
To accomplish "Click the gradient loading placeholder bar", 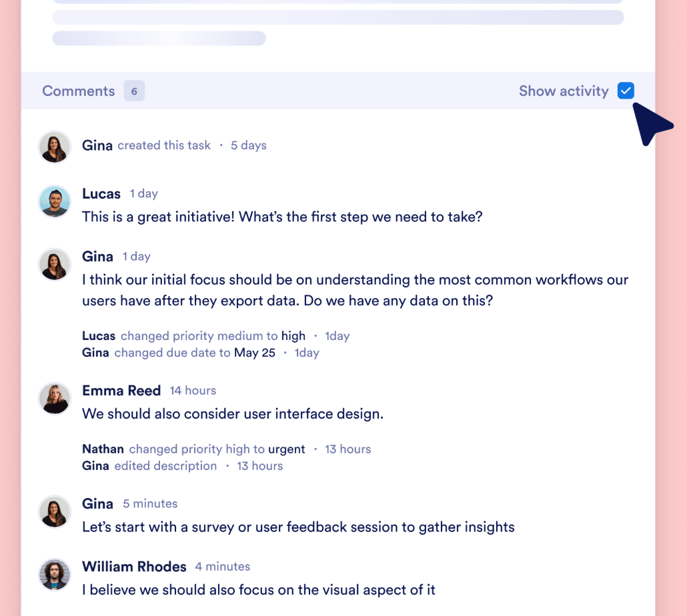I will click(x=158, y=38).
